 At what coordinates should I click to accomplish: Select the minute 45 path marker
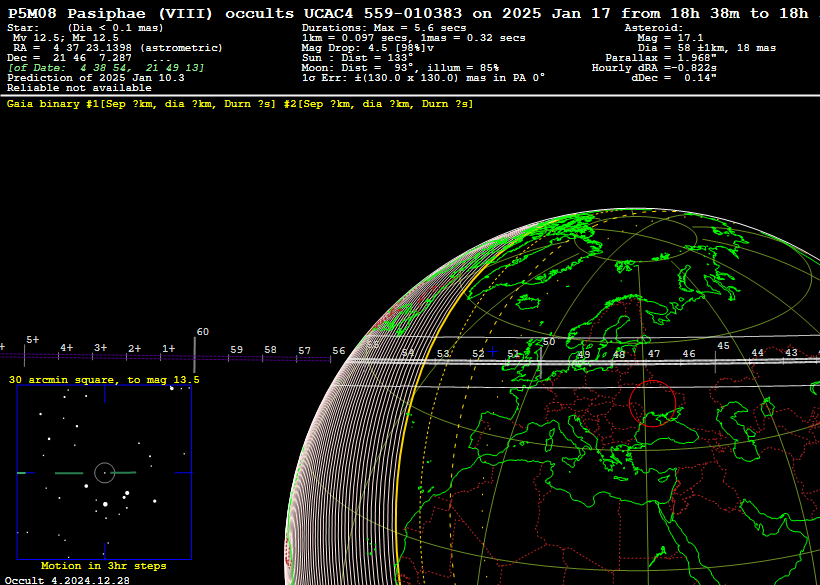pos(723,346)
